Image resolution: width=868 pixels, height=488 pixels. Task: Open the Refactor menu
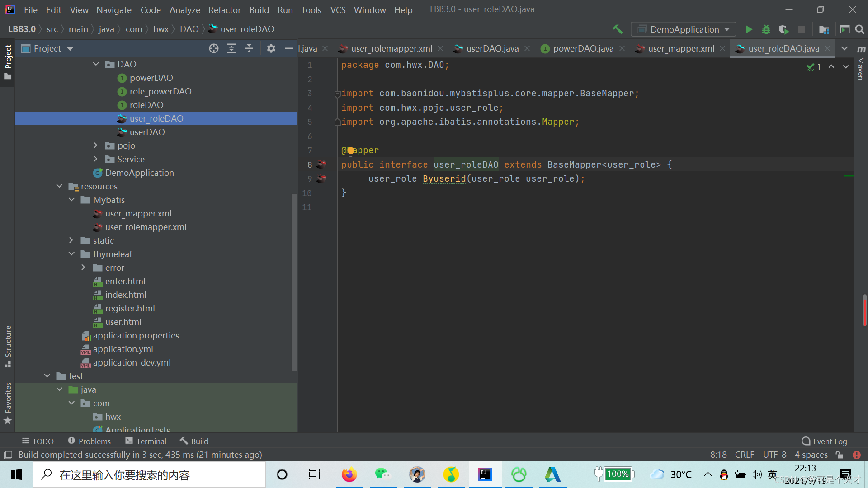point(223,9)
